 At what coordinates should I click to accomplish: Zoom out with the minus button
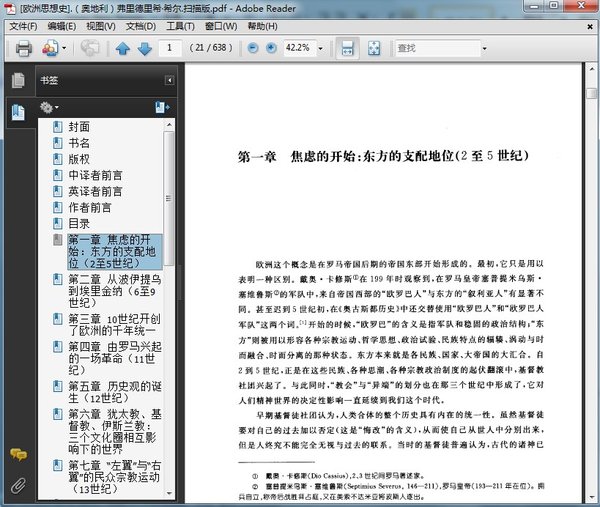[253, 48]
